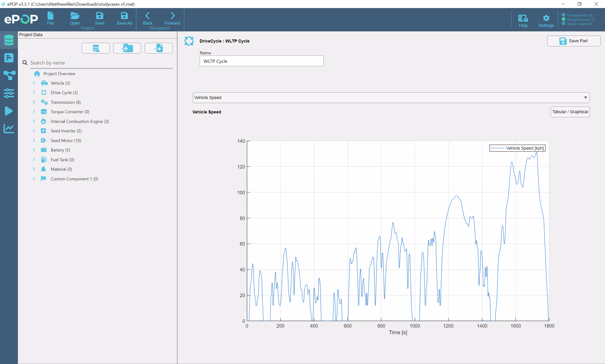Viewport: 605px width, 364px height.
Task: Click the requirements list icon in sidebar
Action: (9, 58)
